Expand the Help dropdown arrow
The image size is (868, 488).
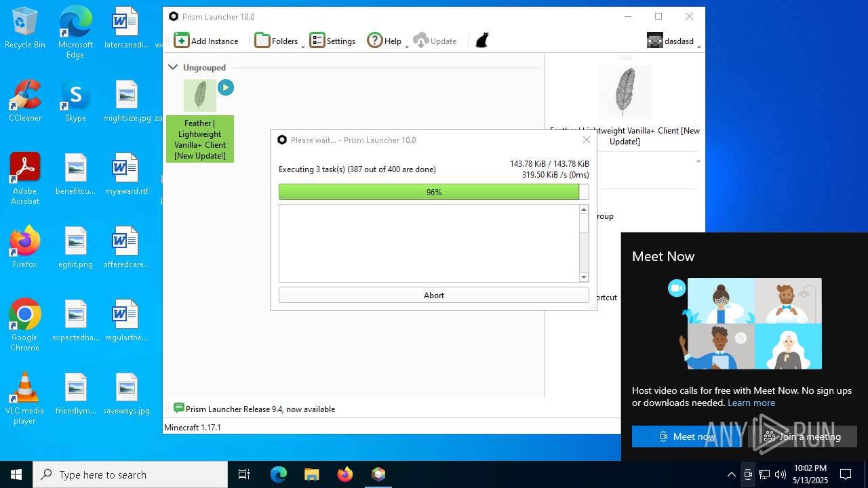[x=407, y=46]
